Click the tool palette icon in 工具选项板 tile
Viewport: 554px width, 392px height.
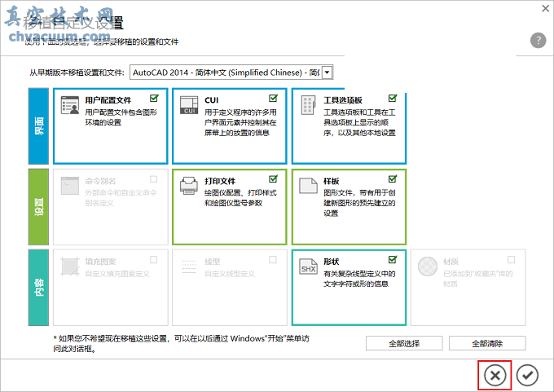click(308, 104)
